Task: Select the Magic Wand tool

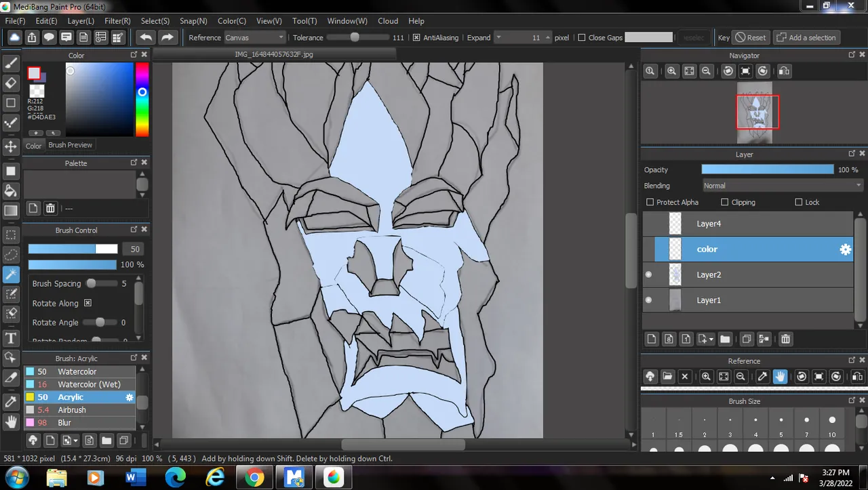Action: click(x=11, y=274)
